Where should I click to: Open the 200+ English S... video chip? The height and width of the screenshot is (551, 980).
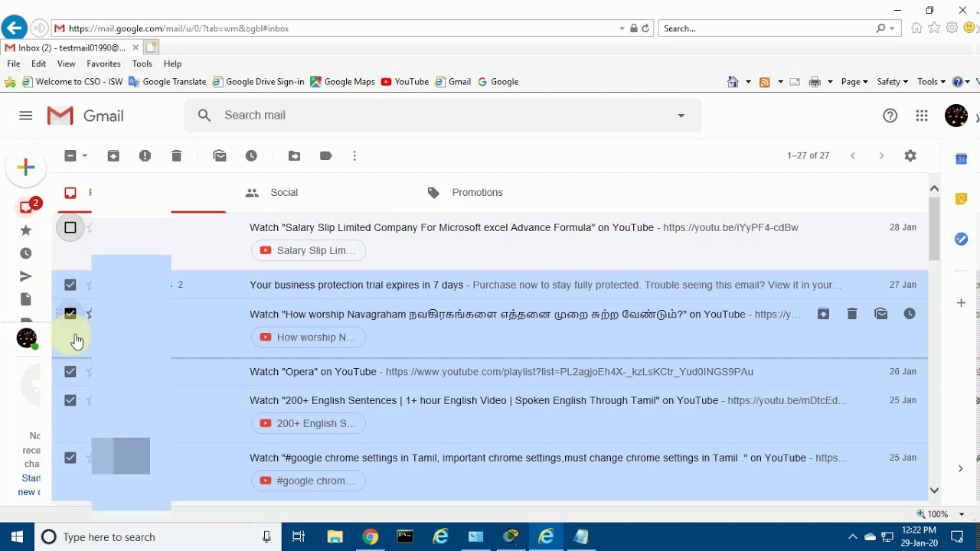point(309,423)
